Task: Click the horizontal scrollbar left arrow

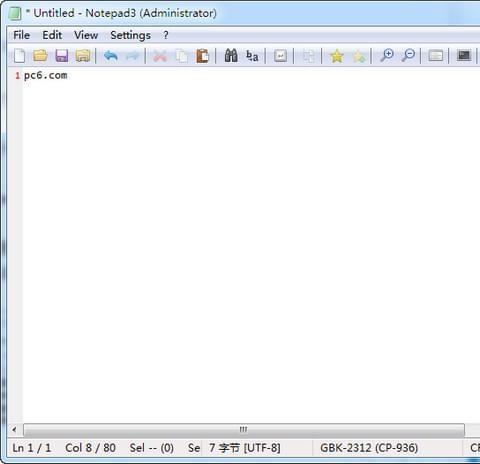Action: [x=14, y=429]
